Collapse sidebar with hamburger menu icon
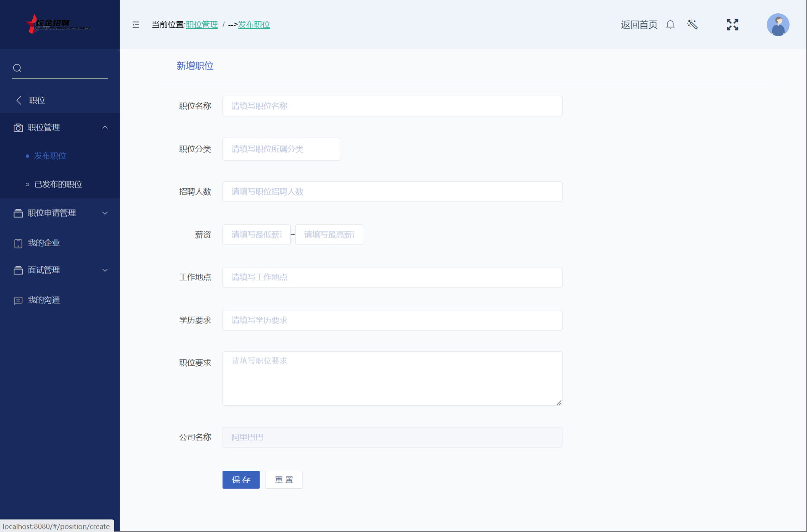 [135, 25]
